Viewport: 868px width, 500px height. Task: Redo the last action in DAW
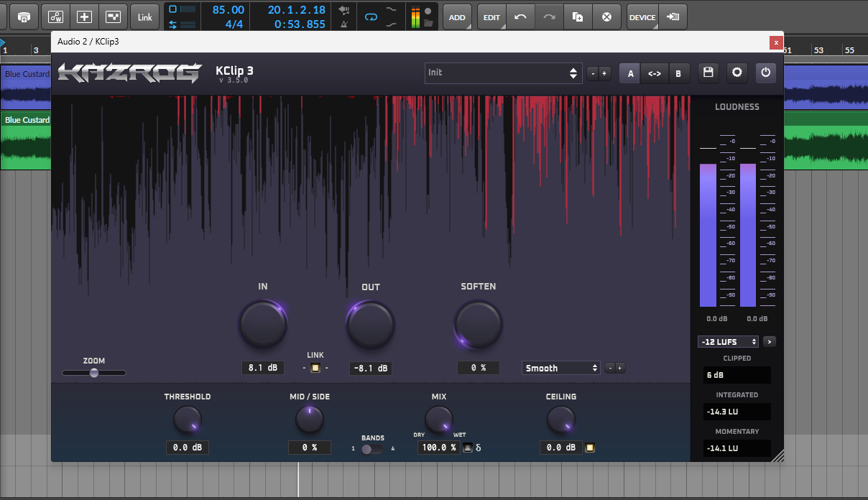coord(549,17)
